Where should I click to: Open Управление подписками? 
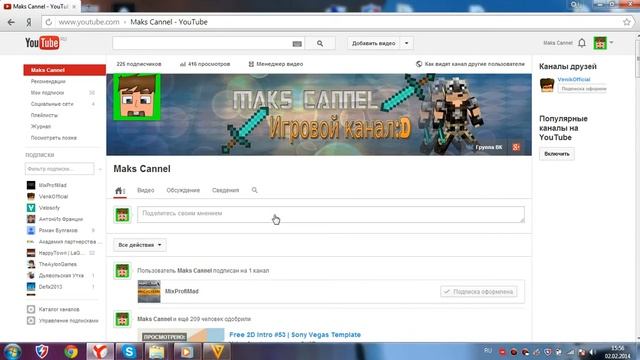tap(68, 321)
